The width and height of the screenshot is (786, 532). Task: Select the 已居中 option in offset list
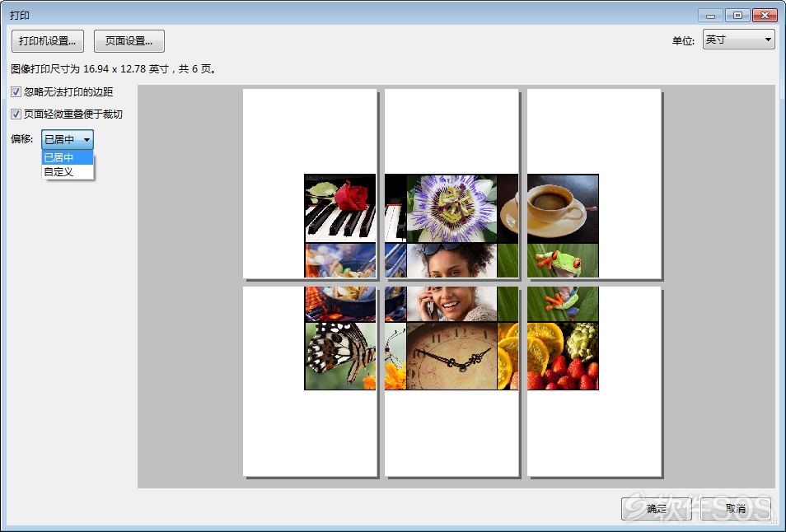(68, 157)
